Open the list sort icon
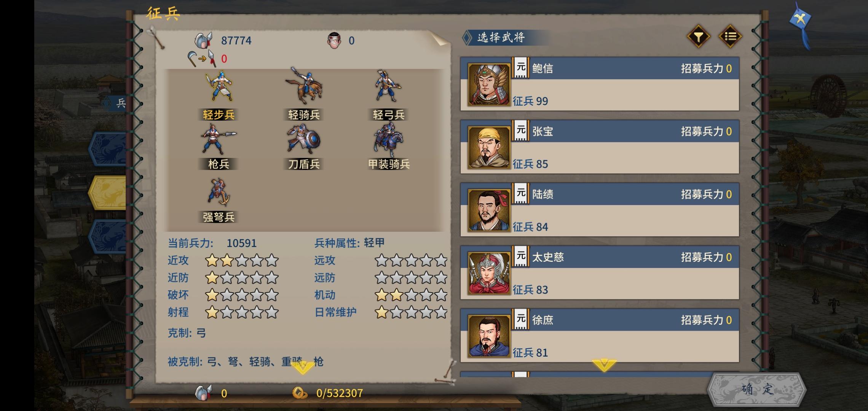This screenshot has width=868, height=411. [x=730, y=37]
